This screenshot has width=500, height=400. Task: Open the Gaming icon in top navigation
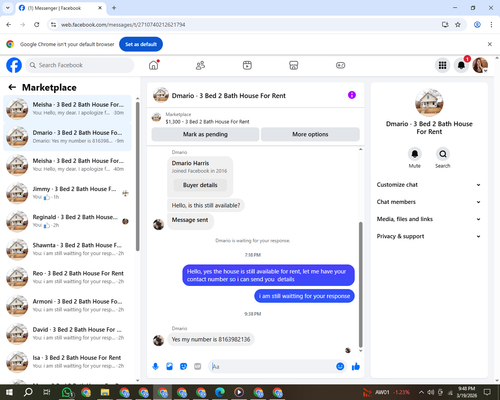click(x=340, y=65)
